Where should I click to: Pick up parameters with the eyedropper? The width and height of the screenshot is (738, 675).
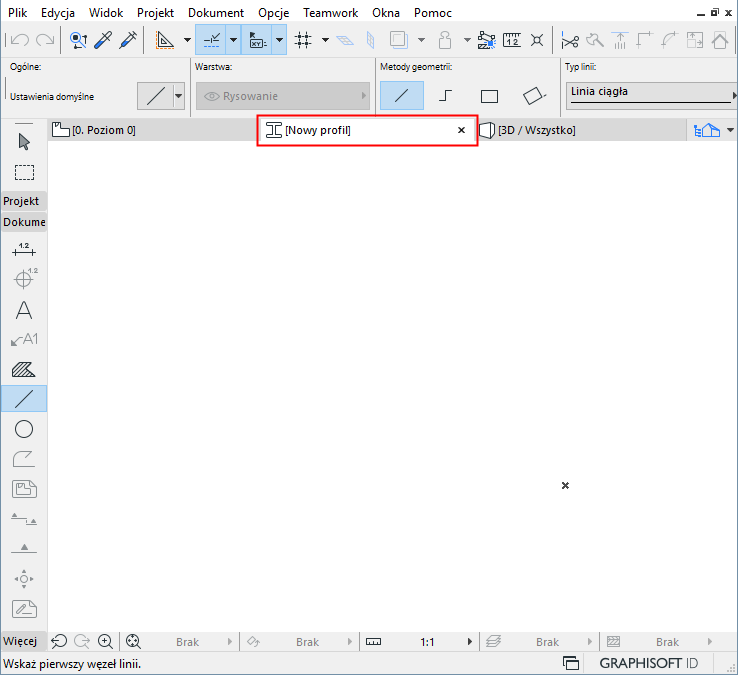(103, 40)
